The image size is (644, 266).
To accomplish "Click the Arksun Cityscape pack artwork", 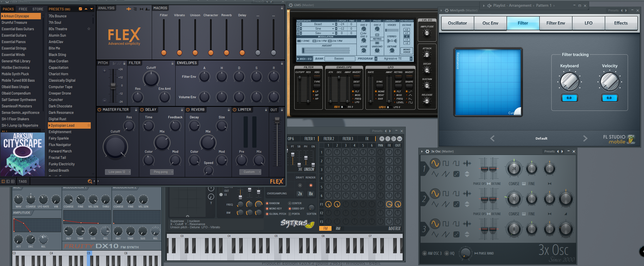I will 23,154.
